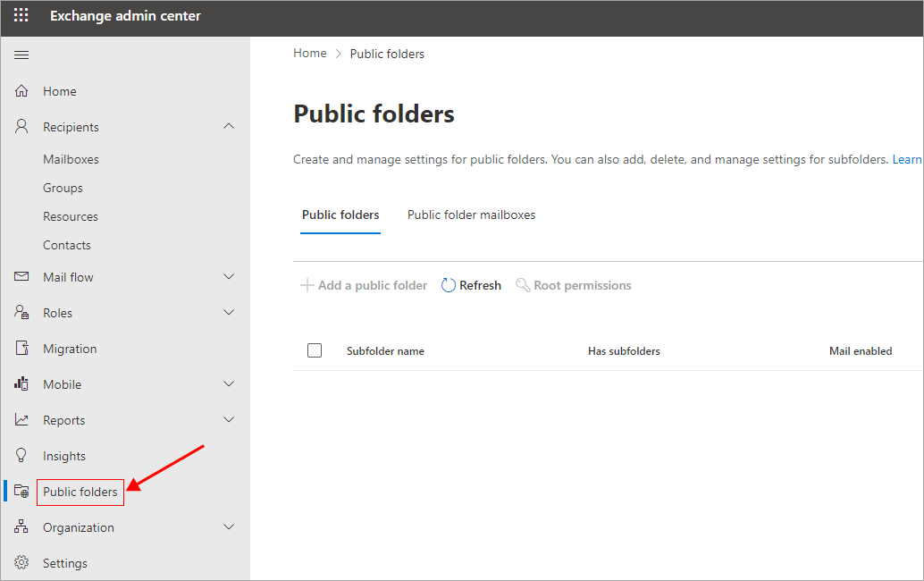Open the app launcher waffle icon
The height and width of the screenshot is (581, 924).
[x=21, y=16]
